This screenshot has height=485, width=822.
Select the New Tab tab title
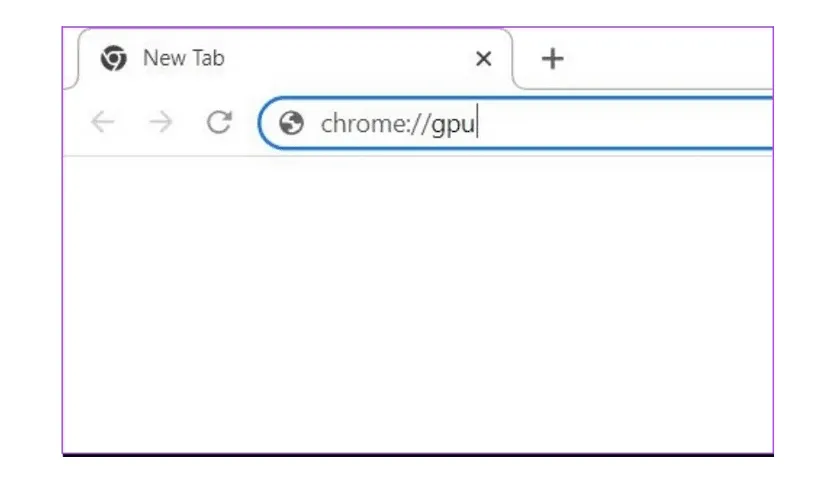(x=184, y=58)
